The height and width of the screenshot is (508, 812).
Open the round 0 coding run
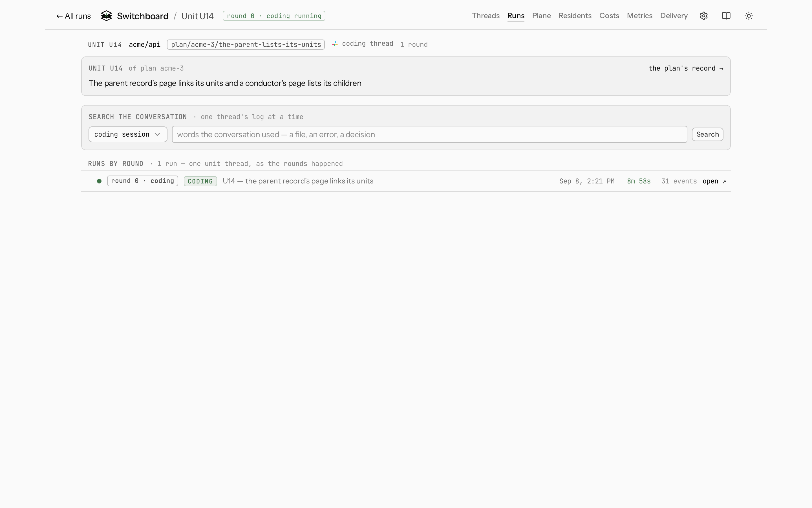pos(714,181)
